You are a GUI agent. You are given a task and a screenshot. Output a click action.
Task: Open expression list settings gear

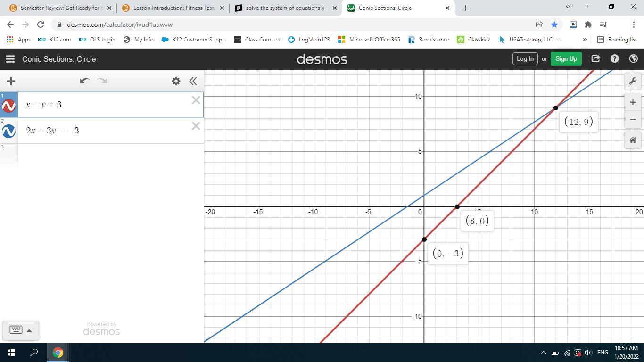[x=176, y=81]
